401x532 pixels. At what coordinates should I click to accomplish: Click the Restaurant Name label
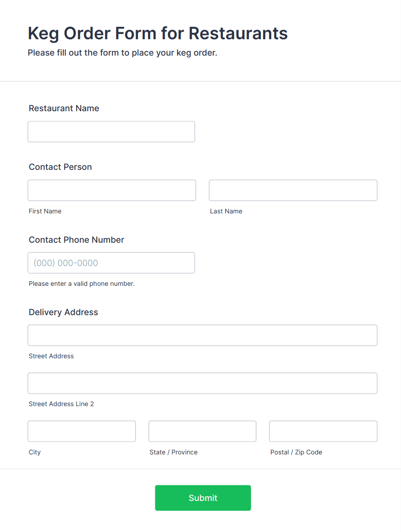click(64, 108)
